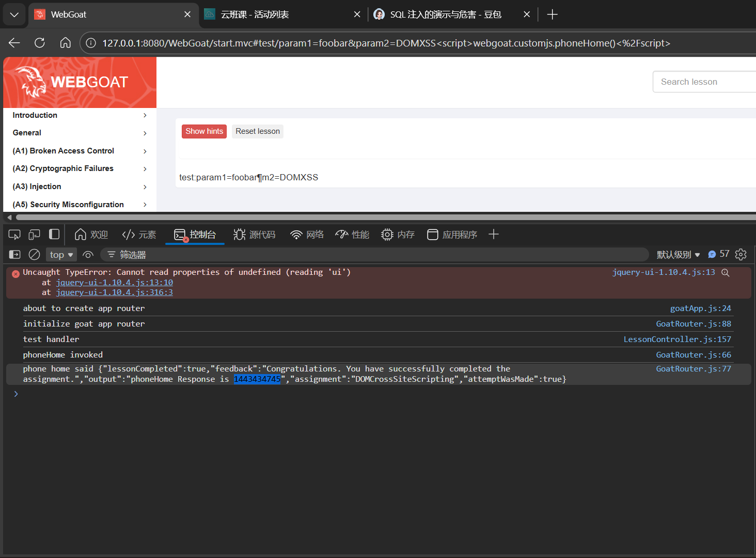The height and width of the screenshot is (558, 756).
Task: Toggle the DevTools dock side panel icon
Action: pyautogui.click(x=54, y=235)
